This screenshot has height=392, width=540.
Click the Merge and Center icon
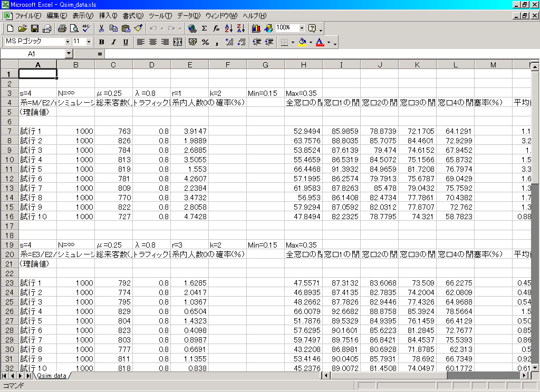click(x=178, y=42)
